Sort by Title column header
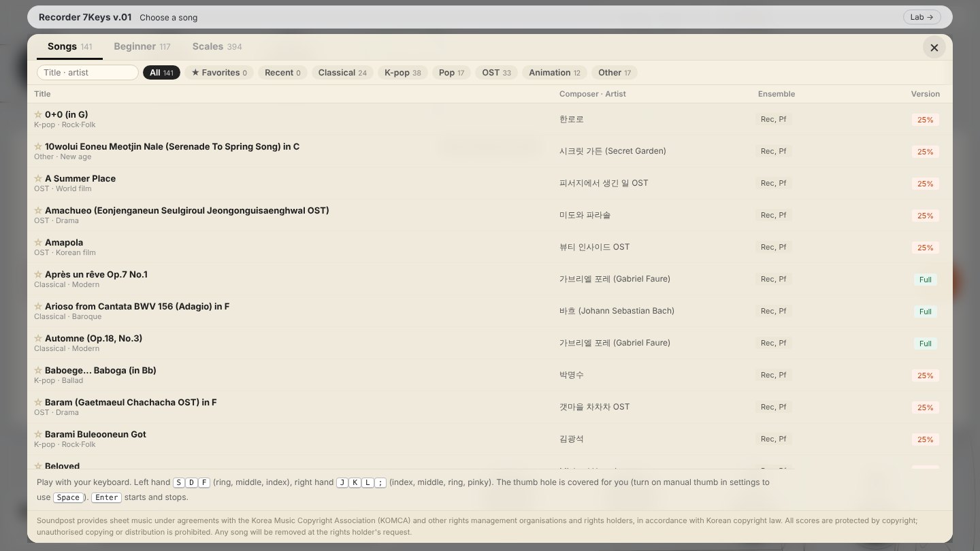 pyautogui.click(x=42, y=94)
